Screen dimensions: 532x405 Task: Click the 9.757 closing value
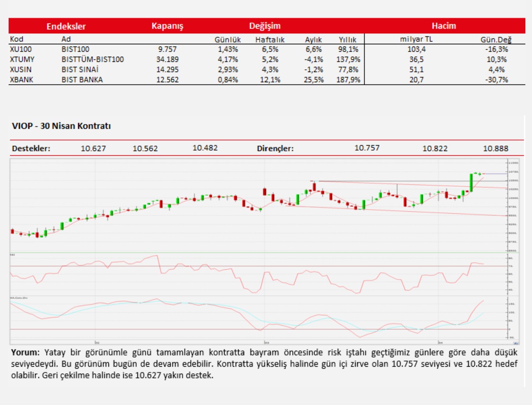click(167, 49)
